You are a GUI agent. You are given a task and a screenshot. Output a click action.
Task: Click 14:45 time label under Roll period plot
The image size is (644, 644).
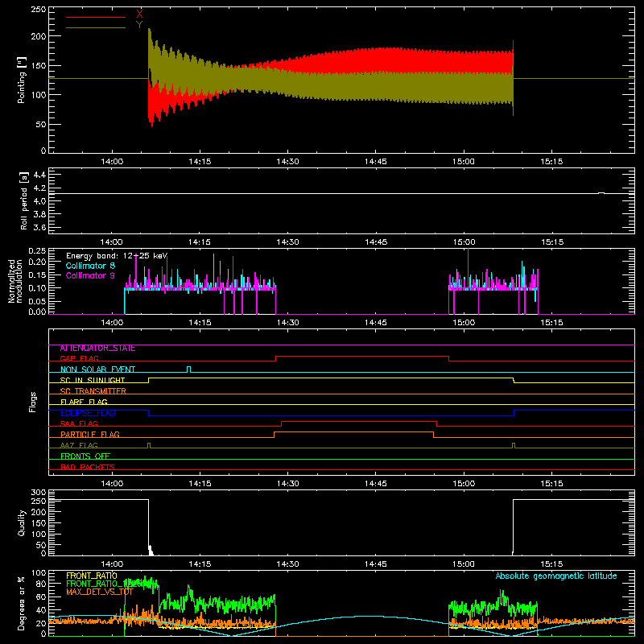click(x=376, y=242)
